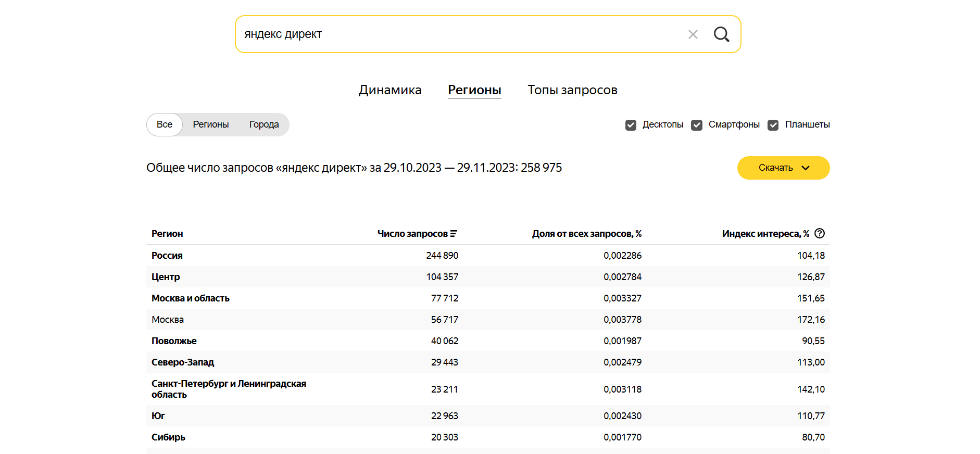Click the 77 712 requests value

point(445,298)
